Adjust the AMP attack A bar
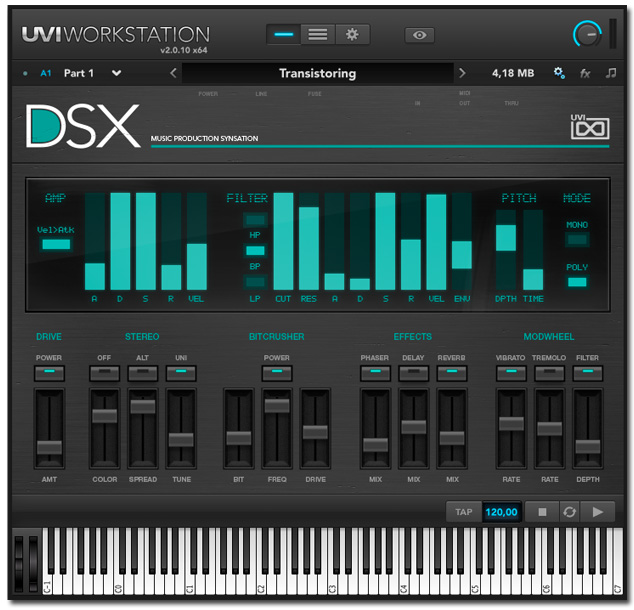Screen dimensions: 634x610 coord(95,241)
